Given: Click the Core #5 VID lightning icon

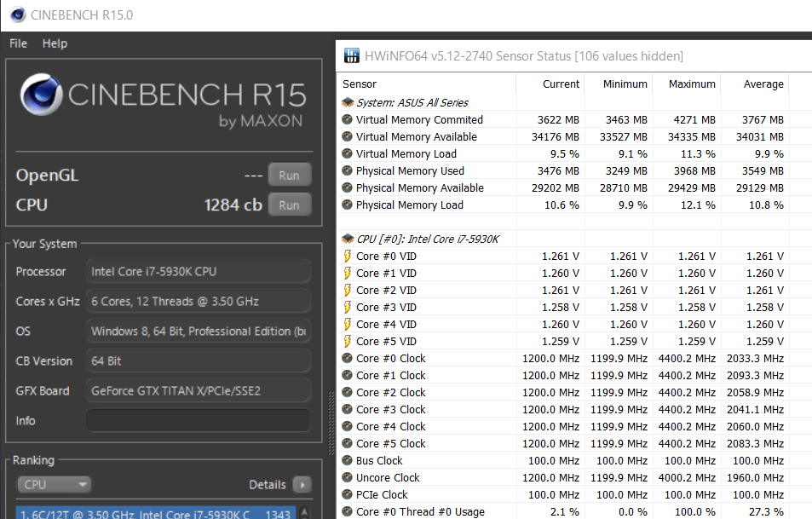Looking at the screenshot, I should [x=348, y=342].
